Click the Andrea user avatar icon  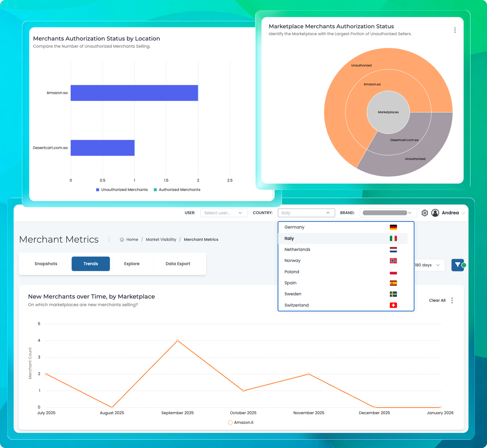click(x=435, y=213)
